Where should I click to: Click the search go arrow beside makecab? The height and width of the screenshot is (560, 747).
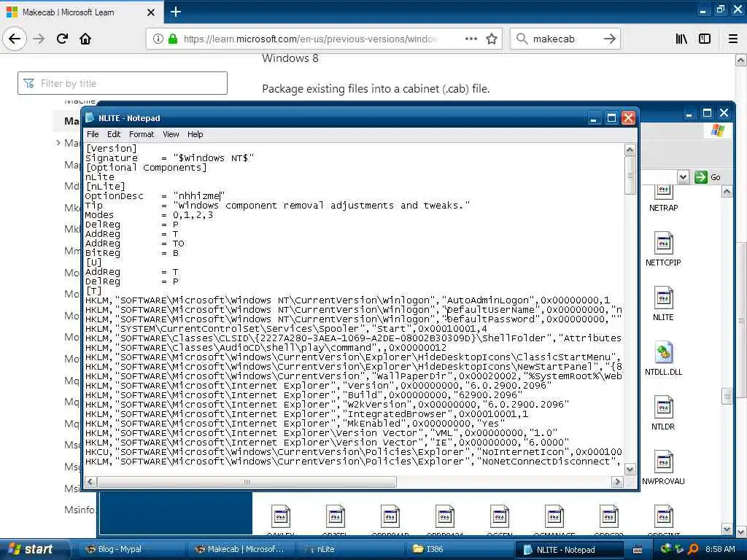[609, 39]
